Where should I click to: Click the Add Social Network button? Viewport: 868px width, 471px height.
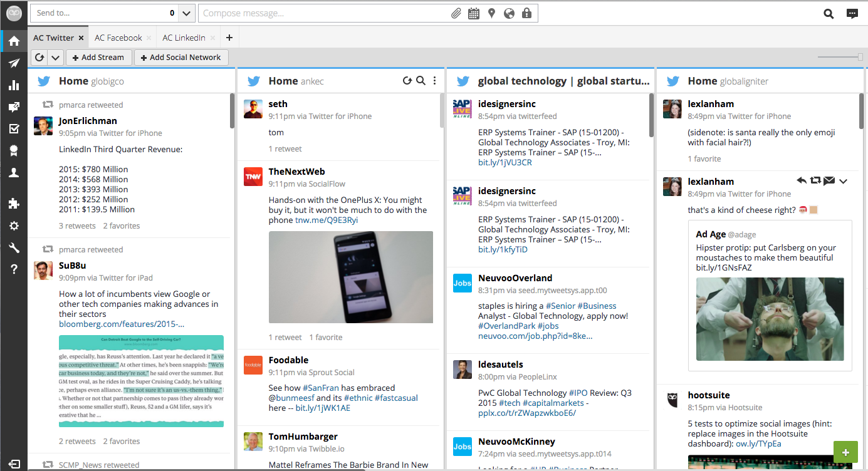181,58
